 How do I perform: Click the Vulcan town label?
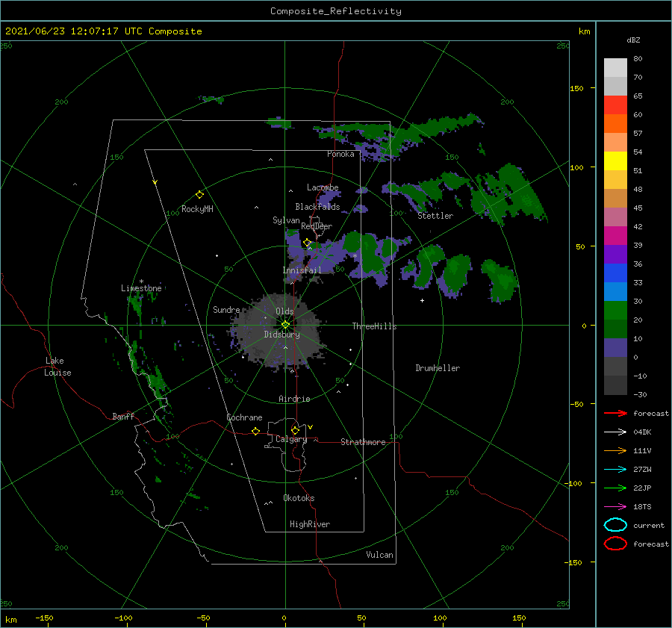379,555
